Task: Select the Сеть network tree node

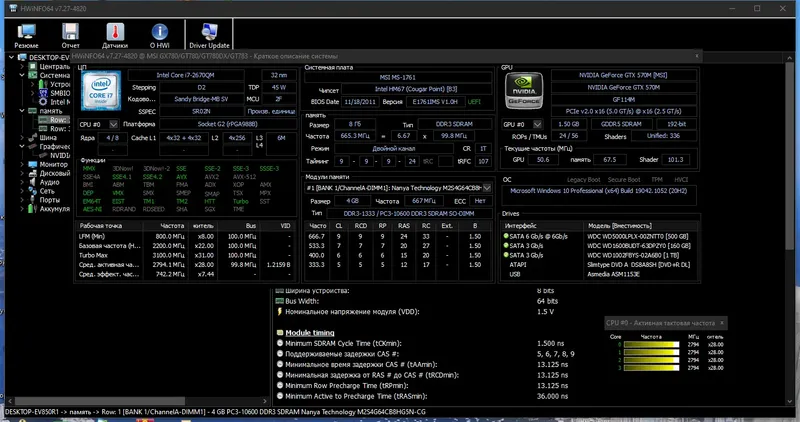Action: 47,191
